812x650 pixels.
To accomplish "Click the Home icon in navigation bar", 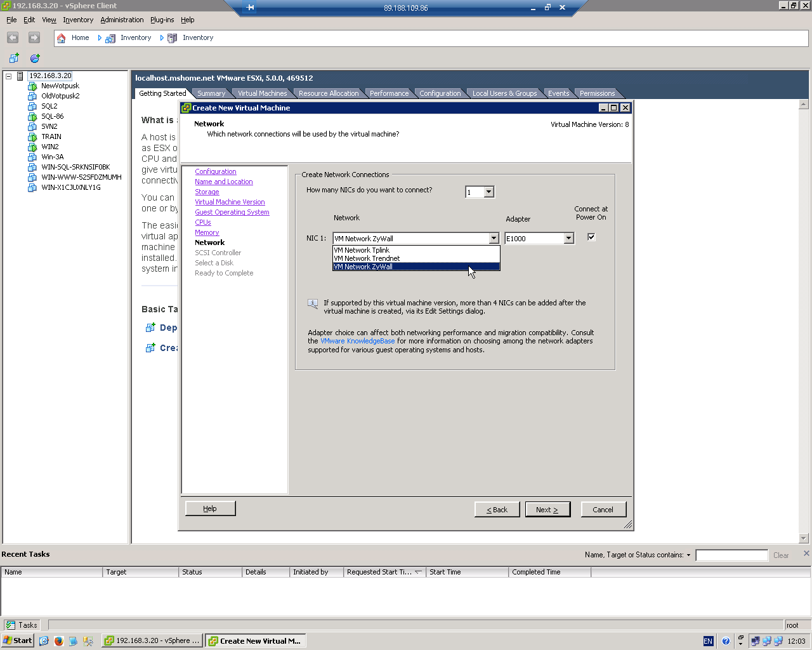I will pos(62,38).
